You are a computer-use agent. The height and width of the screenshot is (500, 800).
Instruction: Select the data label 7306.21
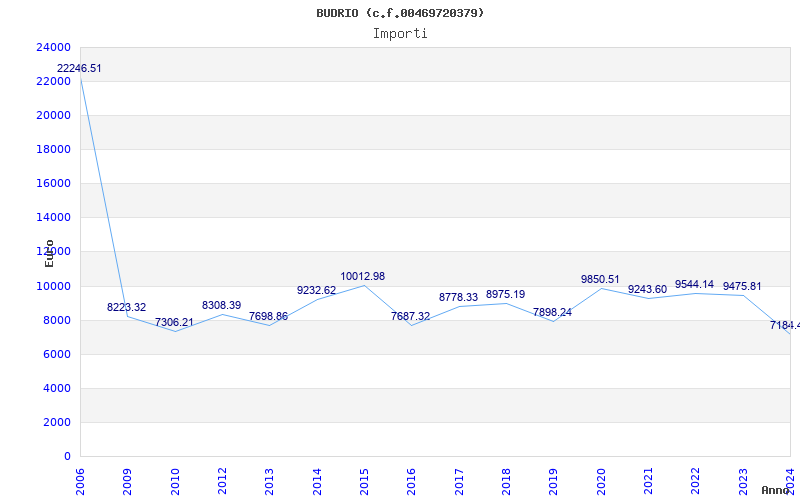click(x=174, y=322)
